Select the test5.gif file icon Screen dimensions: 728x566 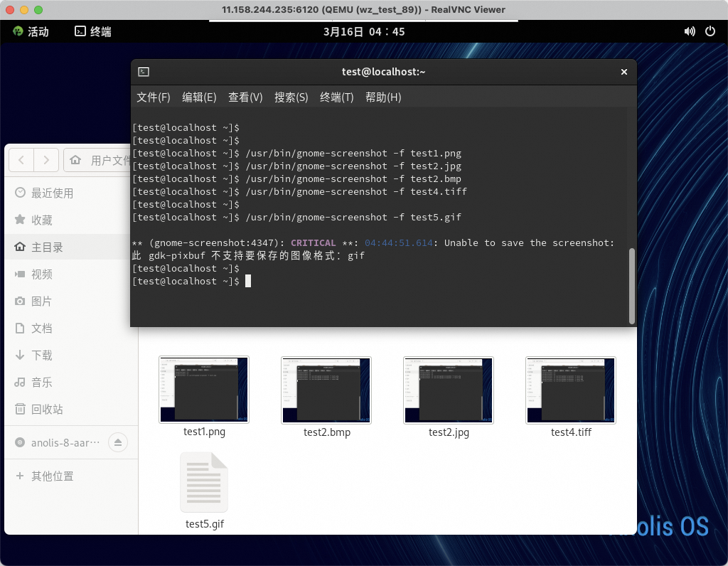point(204,482)
